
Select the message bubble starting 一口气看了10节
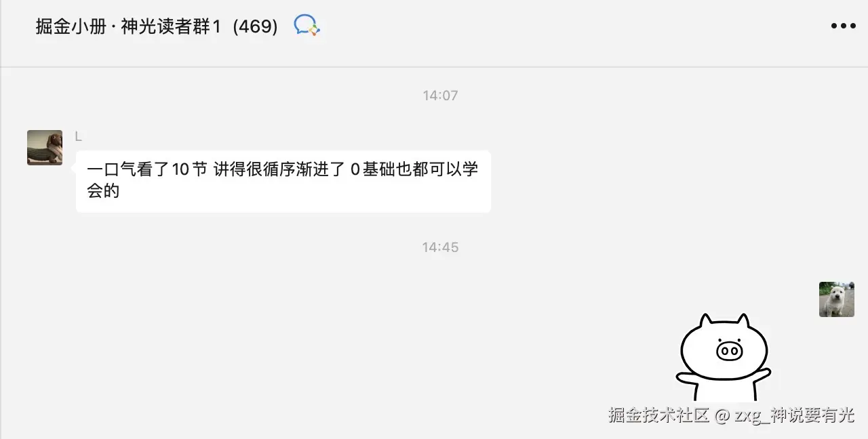tap(283, 181)
